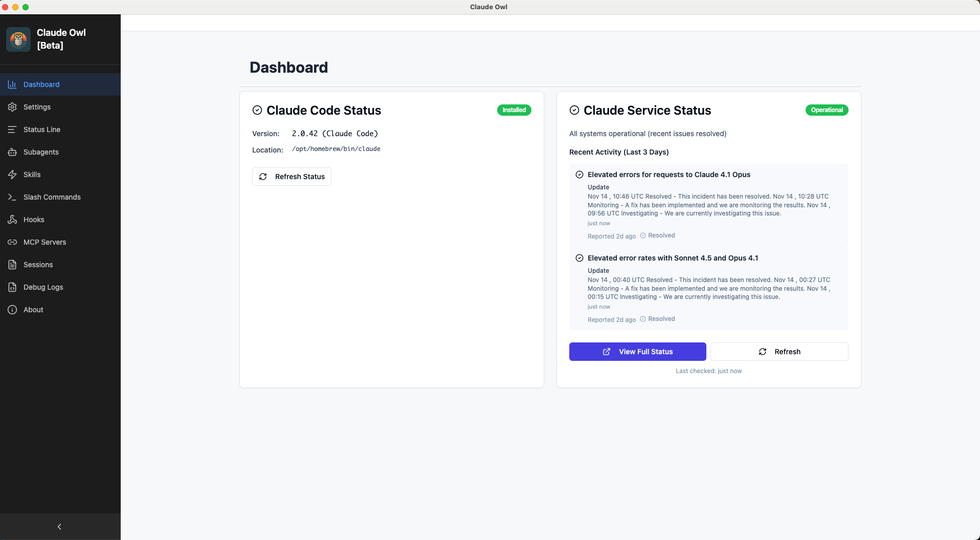Image resolution: width=980 pixels, height=540 pixels.
Task: Click the refresh arrows icon in Refresh Status
Action: 263,177
